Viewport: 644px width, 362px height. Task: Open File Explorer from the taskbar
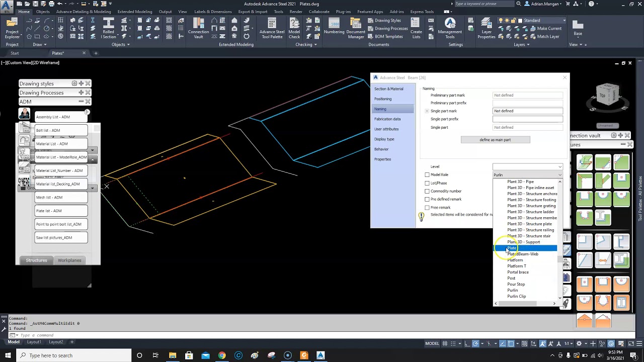point(173,355)
